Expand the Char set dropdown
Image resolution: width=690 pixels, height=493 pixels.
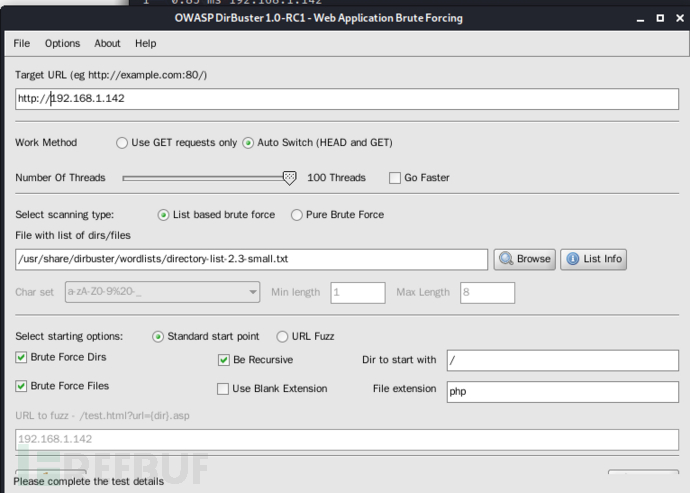click(x=251, y=292)
